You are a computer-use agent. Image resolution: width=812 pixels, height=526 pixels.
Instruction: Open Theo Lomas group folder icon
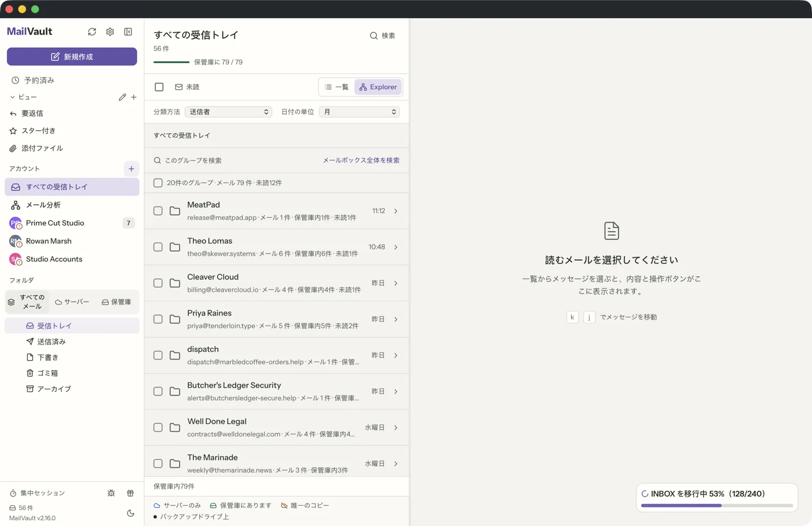[x=175, y=247]
